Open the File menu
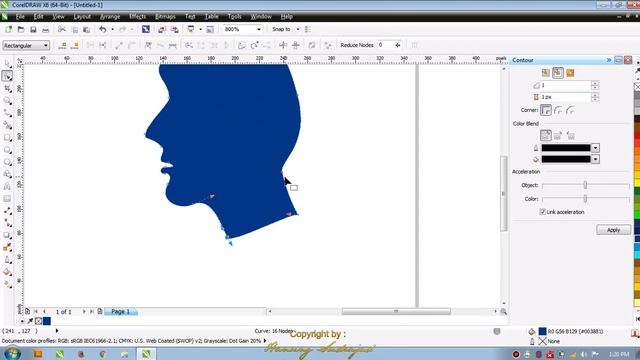Image resolution: width=640 pixels, height=360 pixels. click(x=20, y=17)
